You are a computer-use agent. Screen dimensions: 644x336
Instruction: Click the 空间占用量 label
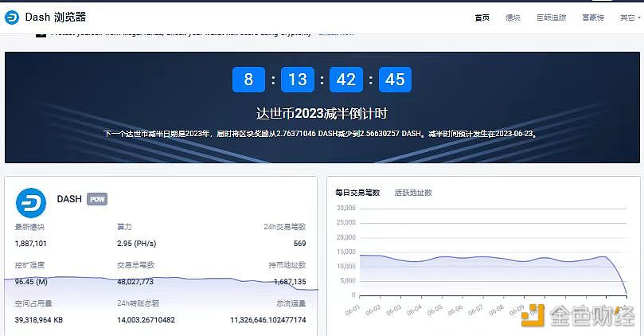pyautogui.click(x=33, y=303)
